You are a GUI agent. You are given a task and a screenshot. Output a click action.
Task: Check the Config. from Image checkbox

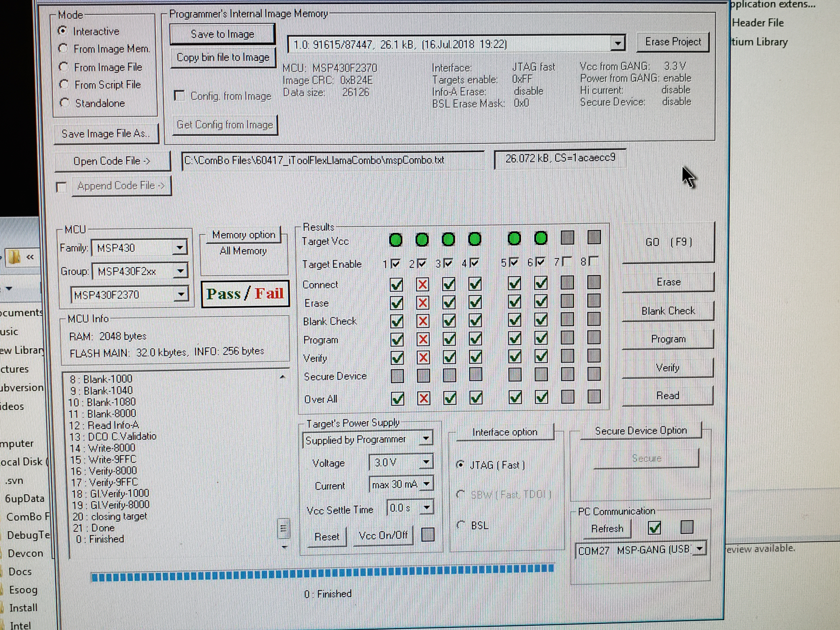[179, 96]
